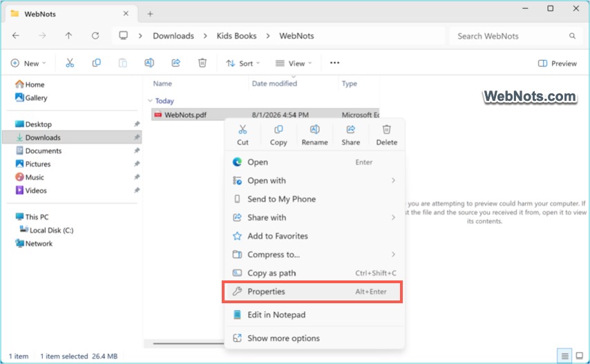Open Desktop in navigation pane
Screen dimensions: 590x364
click(33, 124)
